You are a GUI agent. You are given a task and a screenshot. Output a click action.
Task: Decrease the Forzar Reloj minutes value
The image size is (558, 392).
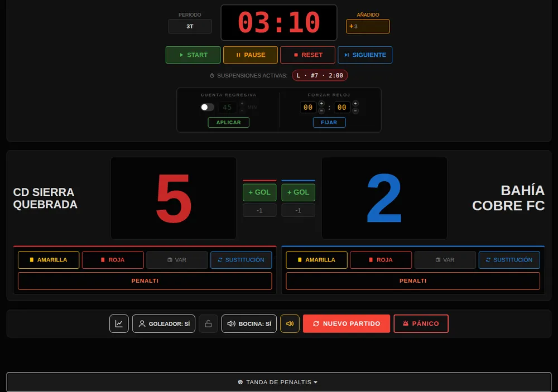[321, 110]
